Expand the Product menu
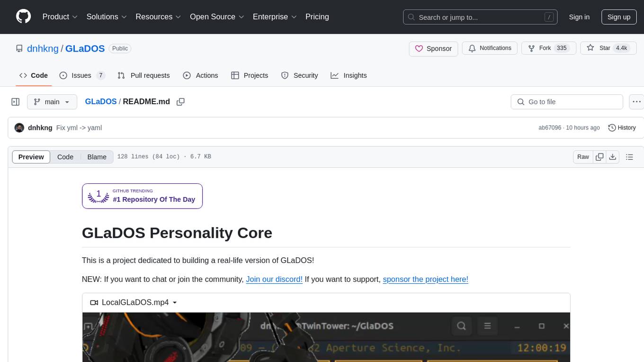This screenshot has width=644, height=362. (60, 17)
